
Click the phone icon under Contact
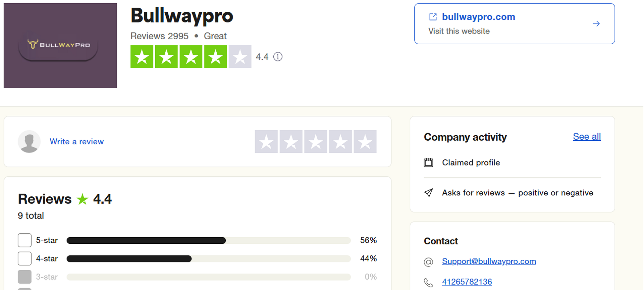click(428, 282)
